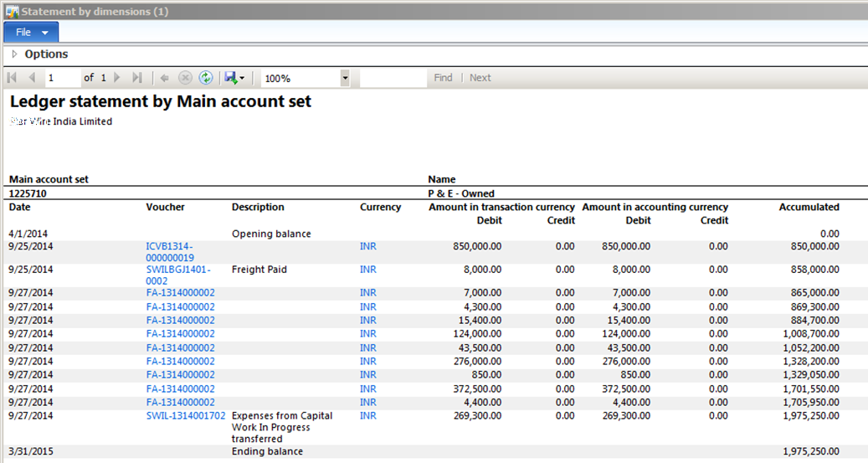
Task: Click the Freight Paid description
Action: 259,270
